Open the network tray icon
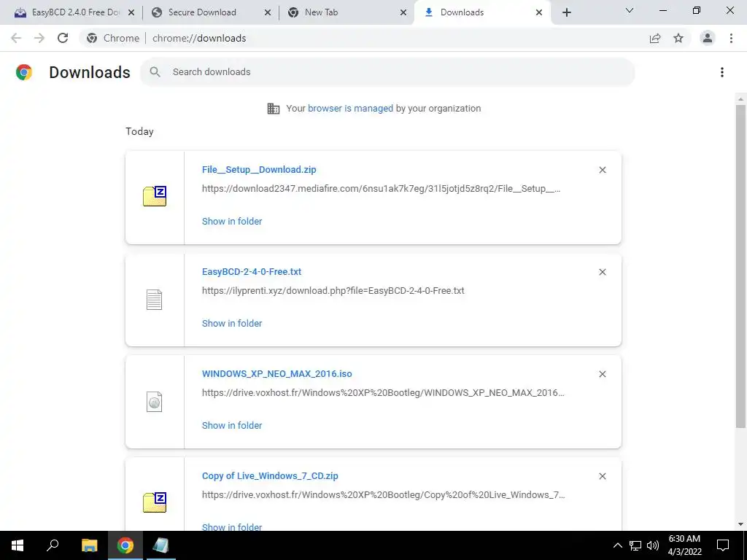Image resolution: width=747 pixels, height=560 pixels. (635, 545)
